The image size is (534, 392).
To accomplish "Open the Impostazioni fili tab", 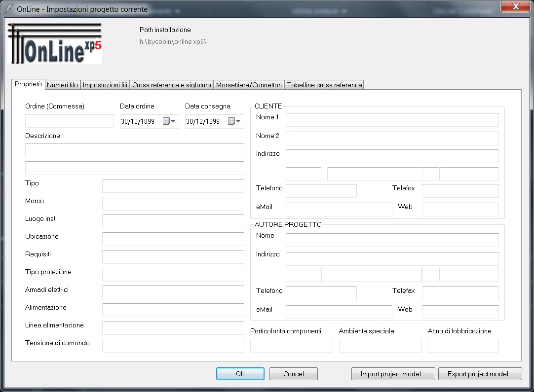I will click(x=105, y=85).
